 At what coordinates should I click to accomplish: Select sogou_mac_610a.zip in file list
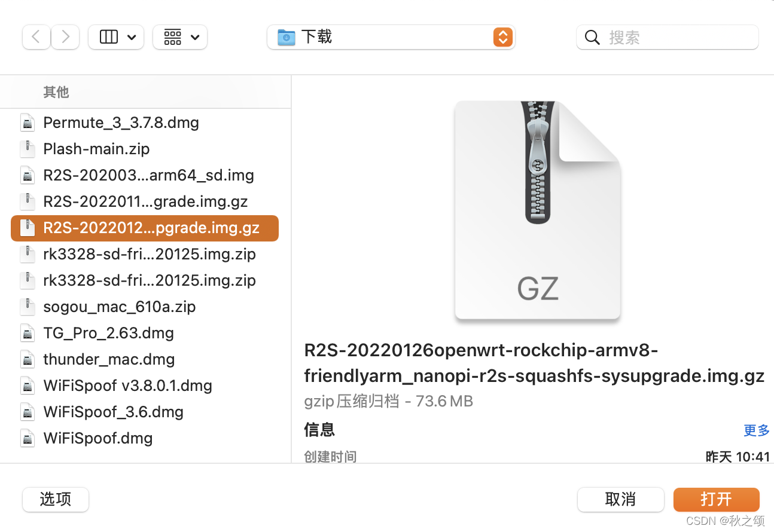click(119, 307)
